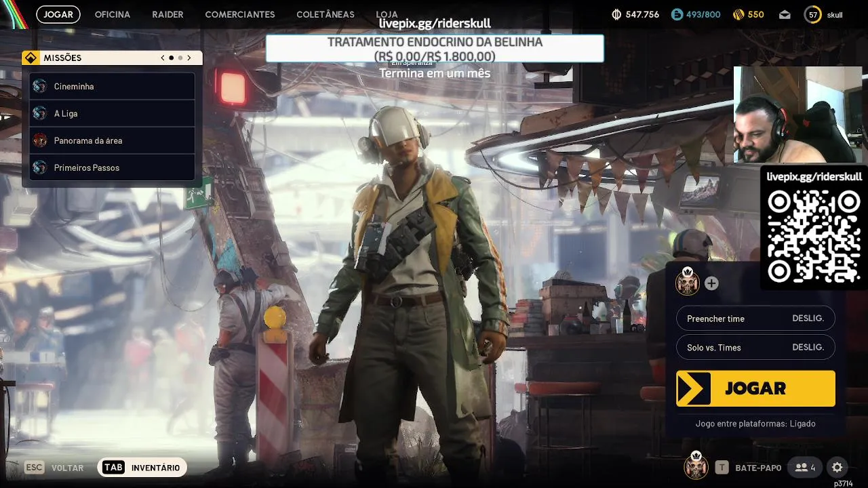Toggle Preencher time setting
This screenshot has width=868, height=488.
[x=755, y=319]
